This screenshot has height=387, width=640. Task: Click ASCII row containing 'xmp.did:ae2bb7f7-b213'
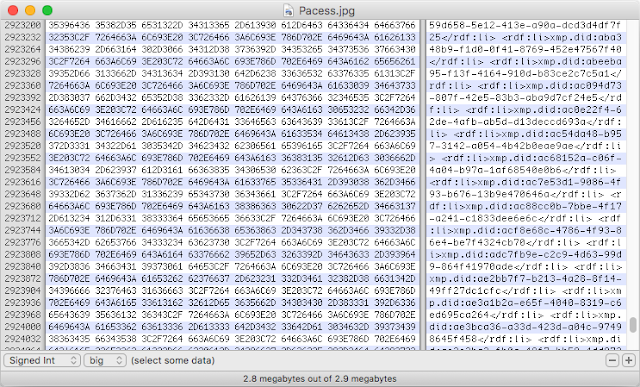[x=525, y=278]
